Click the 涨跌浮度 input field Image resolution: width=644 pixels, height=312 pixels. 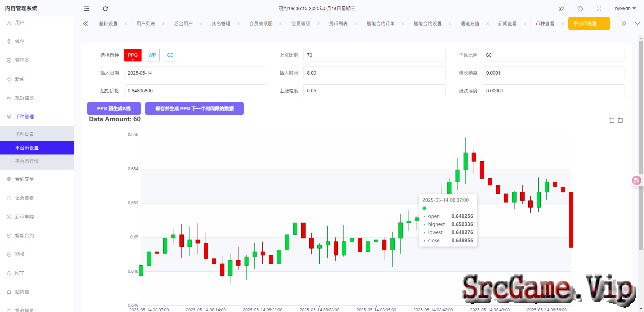[x=554, y=91]
